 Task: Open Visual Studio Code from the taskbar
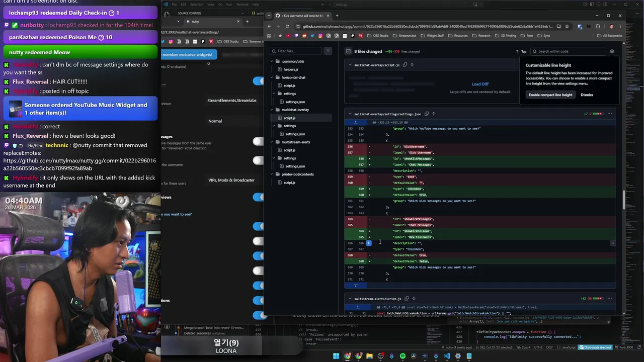click(x=447, y=356)
